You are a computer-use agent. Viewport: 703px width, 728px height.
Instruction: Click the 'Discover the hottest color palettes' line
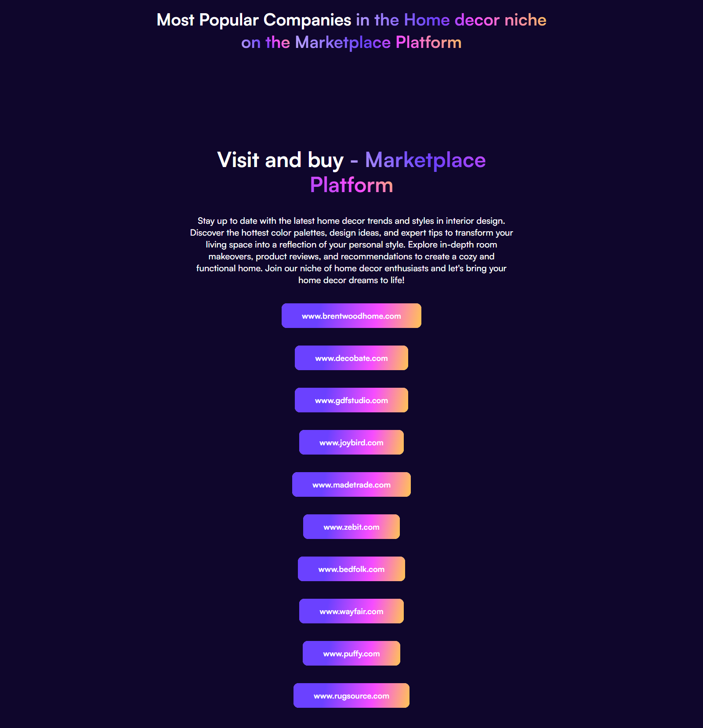pos(351,233)
